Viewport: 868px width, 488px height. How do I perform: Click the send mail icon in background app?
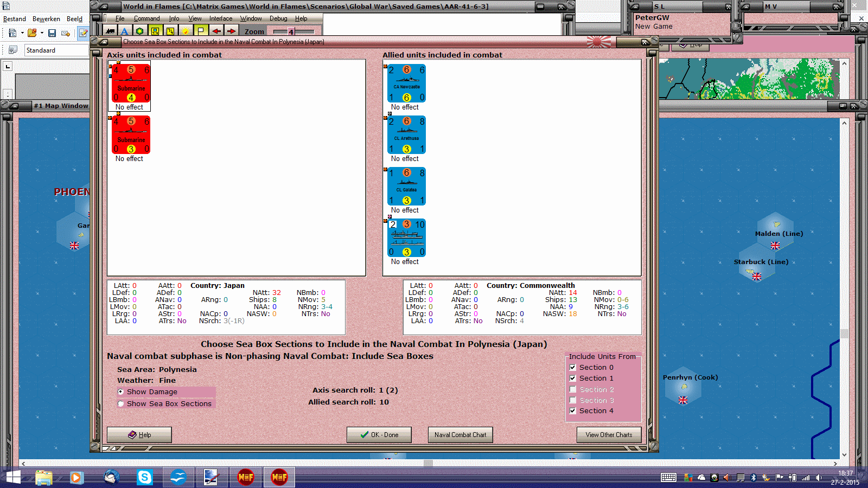click(66, 33)
